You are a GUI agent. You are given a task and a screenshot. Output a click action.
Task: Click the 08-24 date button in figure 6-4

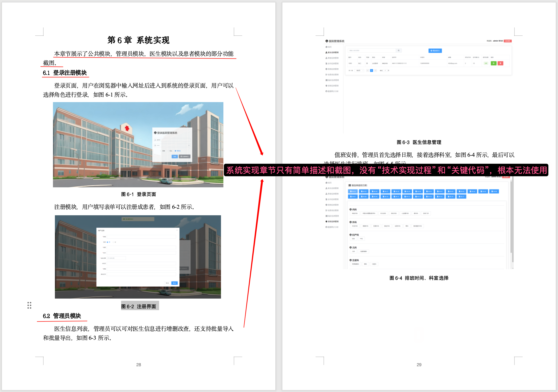pos(353,191)
